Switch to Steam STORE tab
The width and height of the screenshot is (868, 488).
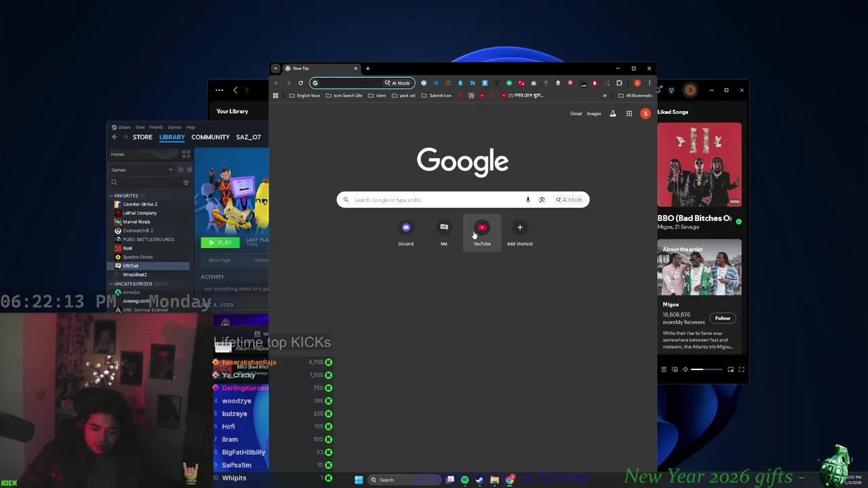142,137
